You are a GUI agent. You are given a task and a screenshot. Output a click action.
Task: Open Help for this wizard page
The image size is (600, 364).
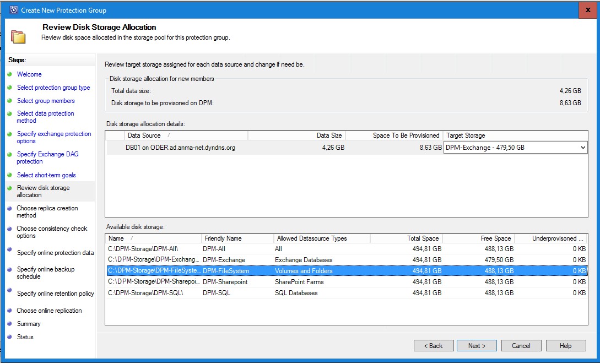(566, 346)
